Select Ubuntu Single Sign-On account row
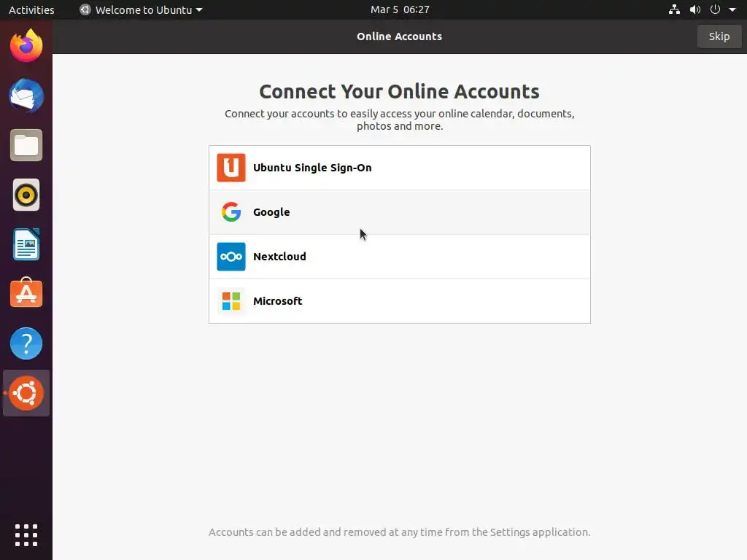Image resolution: width=747 pixels, height=560 pixels. coord(400,168)
